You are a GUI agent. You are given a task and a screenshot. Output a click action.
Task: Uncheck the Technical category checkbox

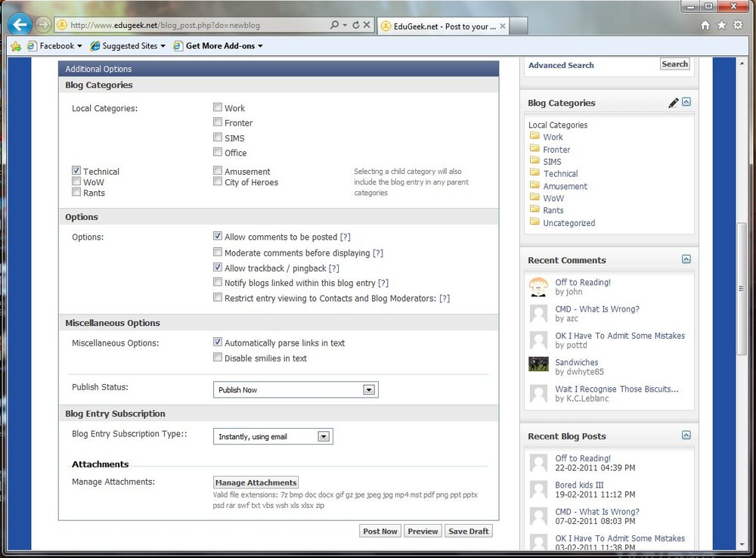tap(76, 170)
